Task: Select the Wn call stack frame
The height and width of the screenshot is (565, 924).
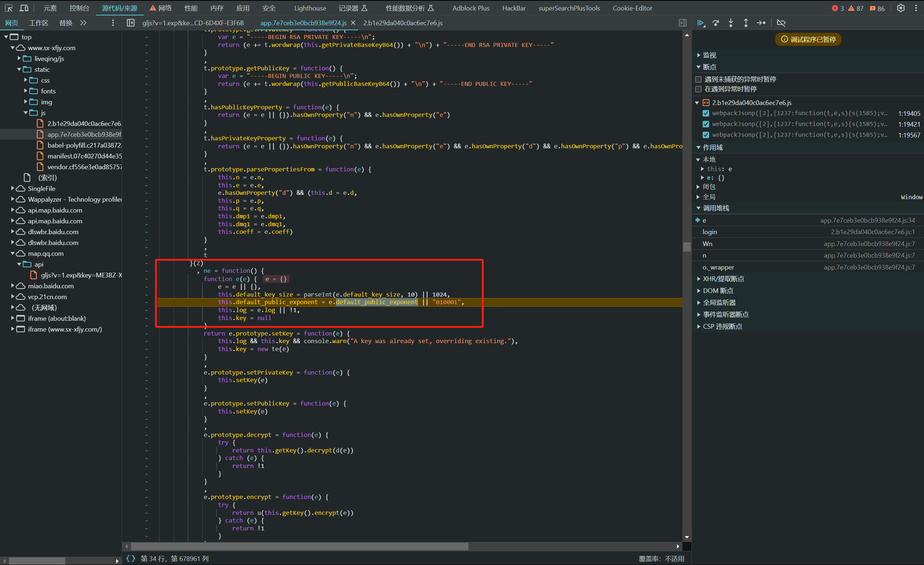Action: coord(808,244)
